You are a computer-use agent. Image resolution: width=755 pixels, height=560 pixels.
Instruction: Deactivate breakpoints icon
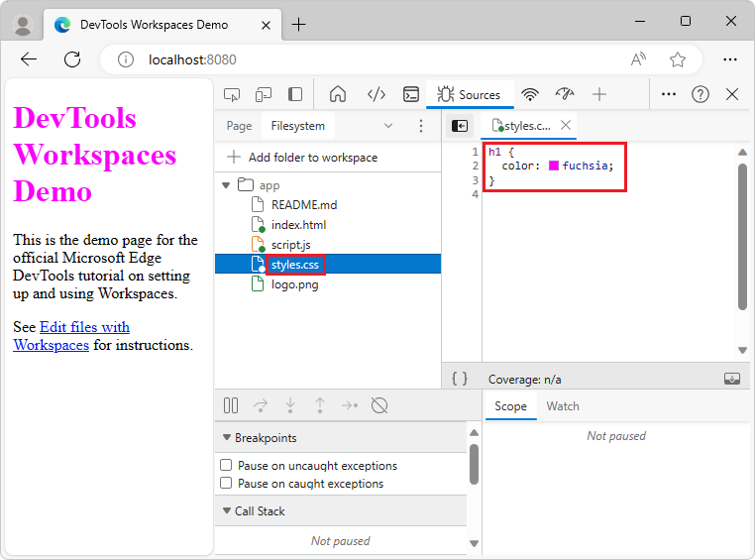coord(379,405)
